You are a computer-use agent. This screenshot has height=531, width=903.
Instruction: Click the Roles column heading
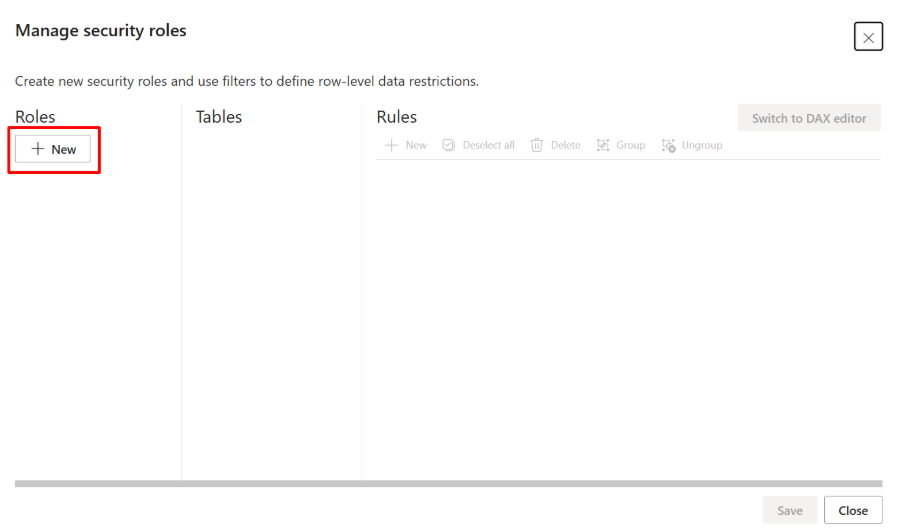35,117
